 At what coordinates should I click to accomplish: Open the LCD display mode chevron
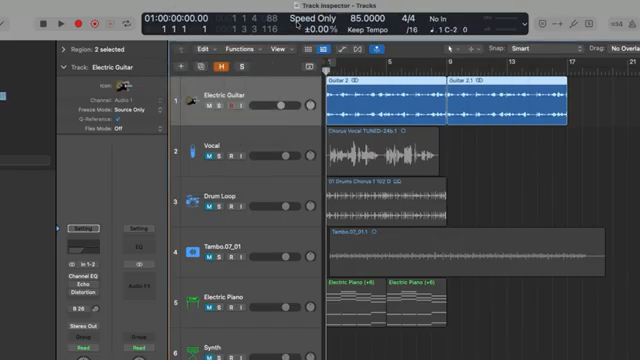click(x=524, y=24)
